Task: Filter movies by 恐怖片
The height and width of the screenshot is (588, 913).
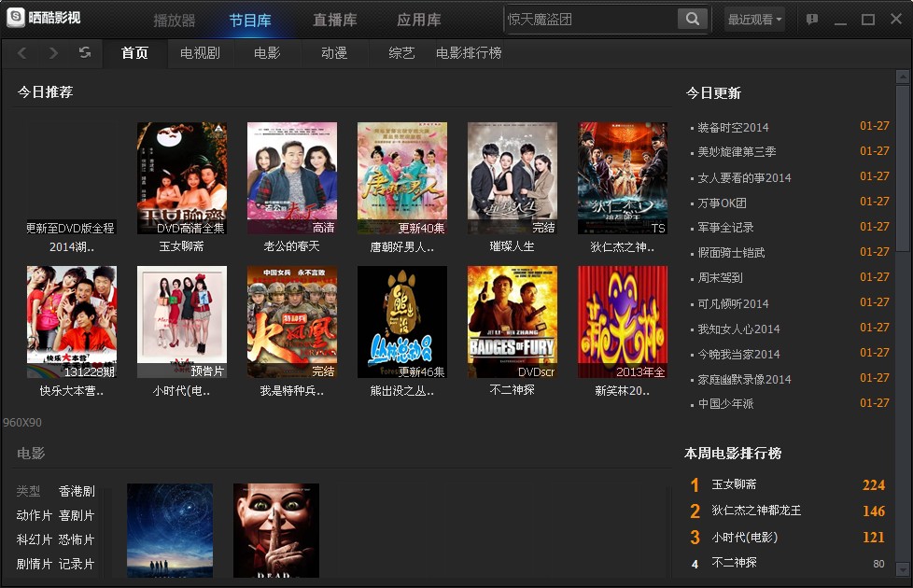Action: tap(77, 539)
